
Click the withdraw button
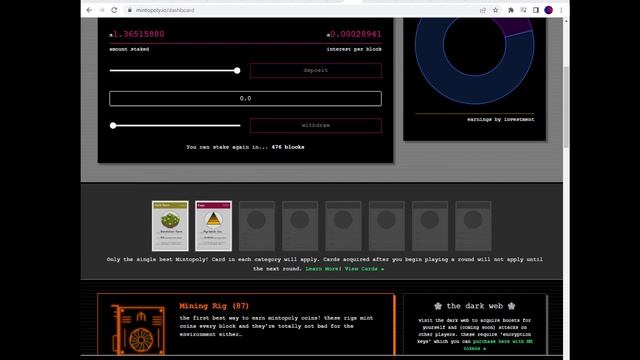click(x=316, y=125)
